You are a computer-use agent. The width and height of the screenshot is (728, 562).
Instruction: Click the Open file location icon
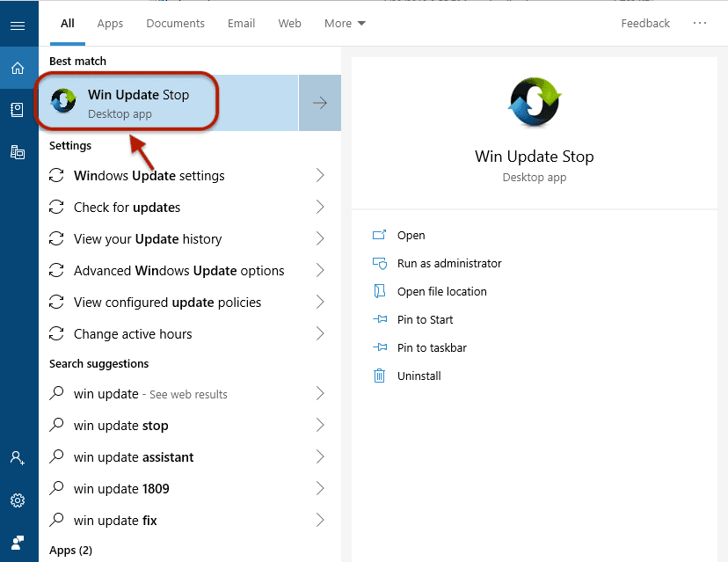(x=379, y=291)
